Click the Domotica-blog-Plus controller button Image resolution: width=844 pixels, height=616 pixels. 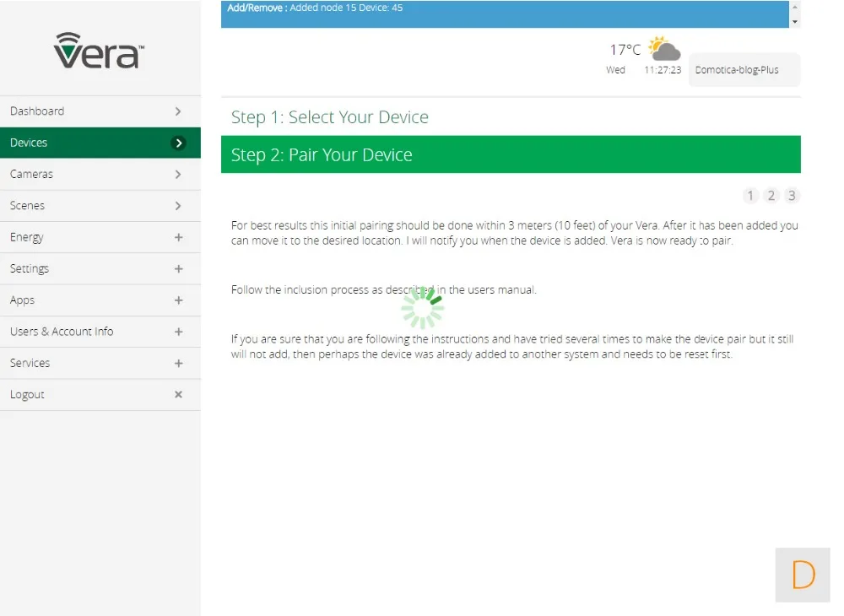[744, 69]
